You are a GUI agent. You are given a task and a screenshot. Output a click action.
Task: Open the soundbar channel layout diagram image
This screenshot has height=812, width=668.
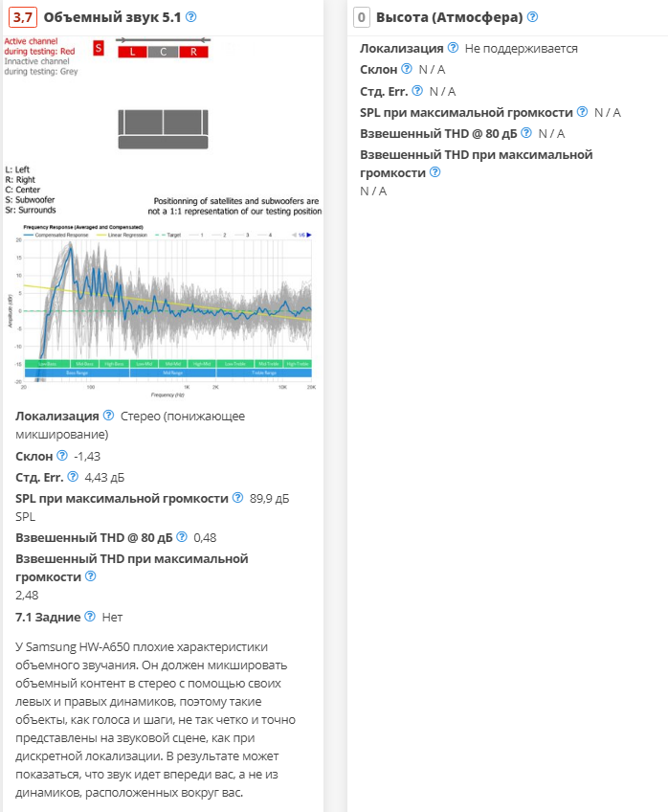(x=163, y=124)
